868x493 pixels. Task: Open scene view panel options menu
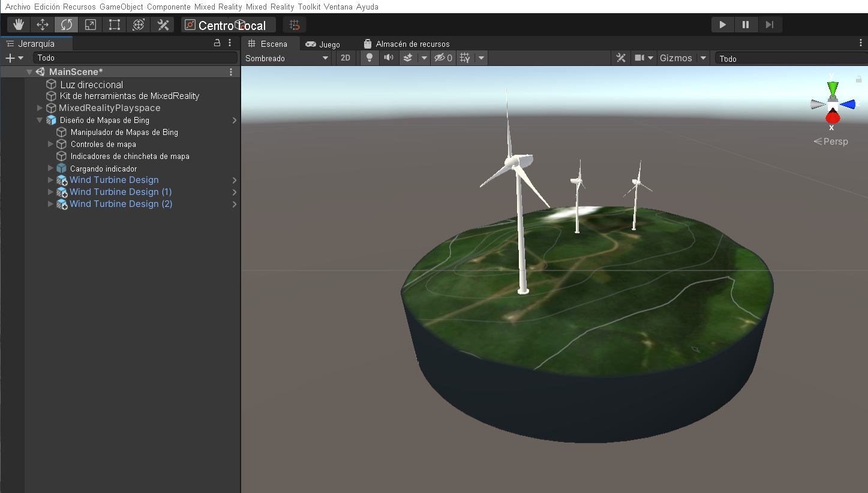861,43
